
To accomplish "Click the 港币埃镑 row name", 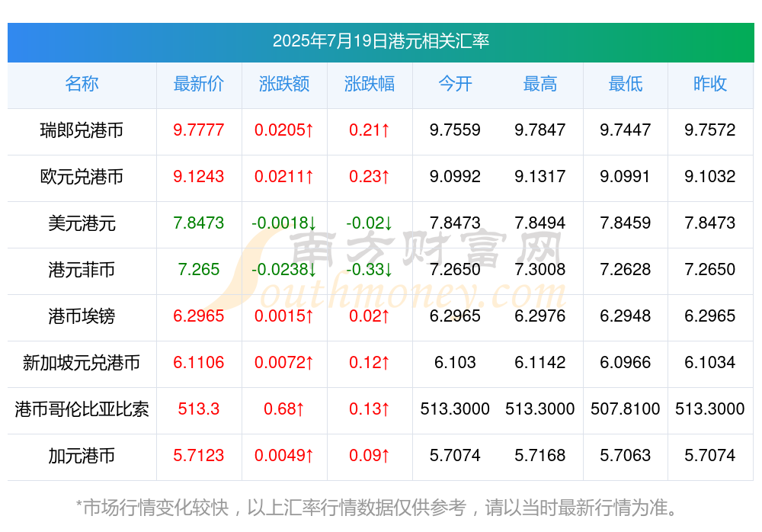I will pos(82,316).
